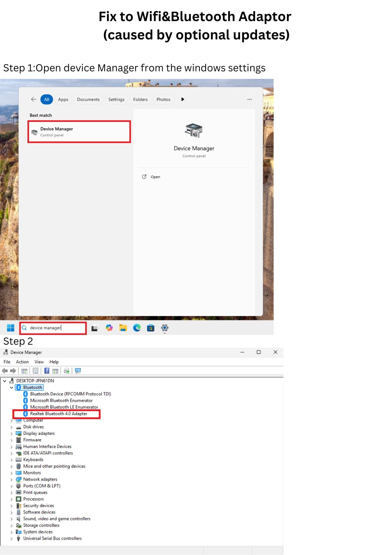Select the Software devices row
392x555 pixels.
click(39, 512)
